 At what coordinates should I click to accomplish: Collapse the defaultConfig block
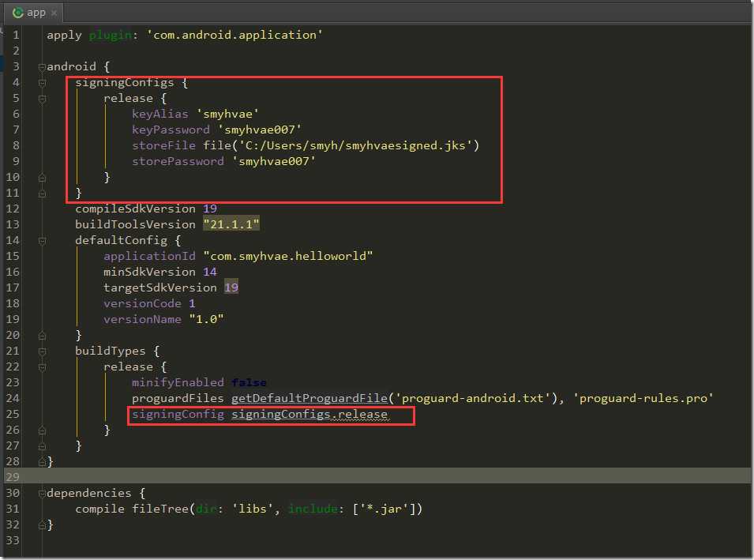point(43,241)
